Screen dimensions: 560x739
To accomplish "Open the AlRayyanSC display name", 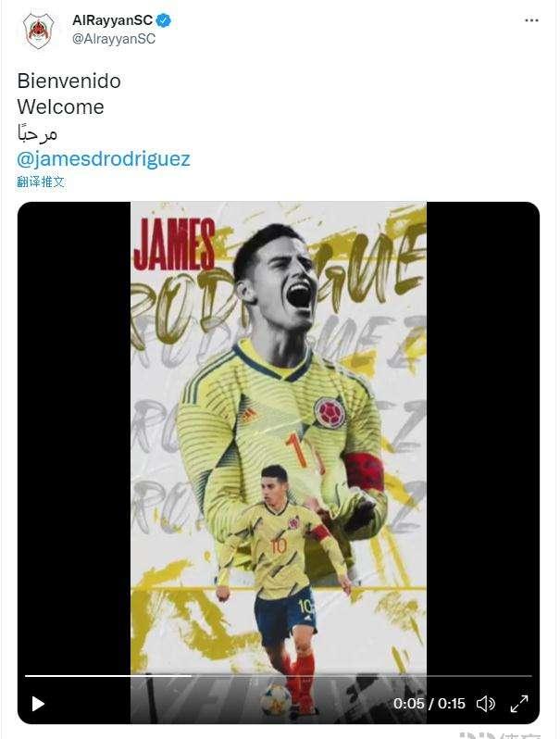I will click(x=112, y=20).
